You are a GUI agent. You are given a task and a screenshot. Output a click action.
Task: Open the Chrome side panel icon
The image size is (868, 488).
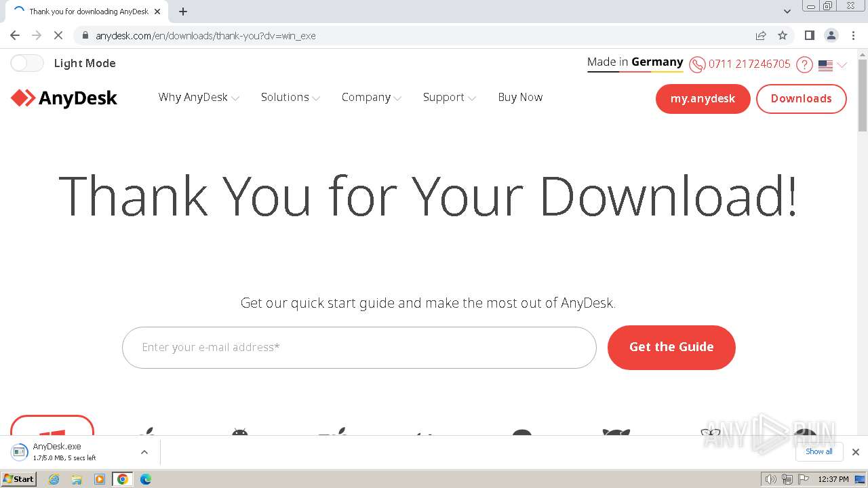click(x=810, y=35)
